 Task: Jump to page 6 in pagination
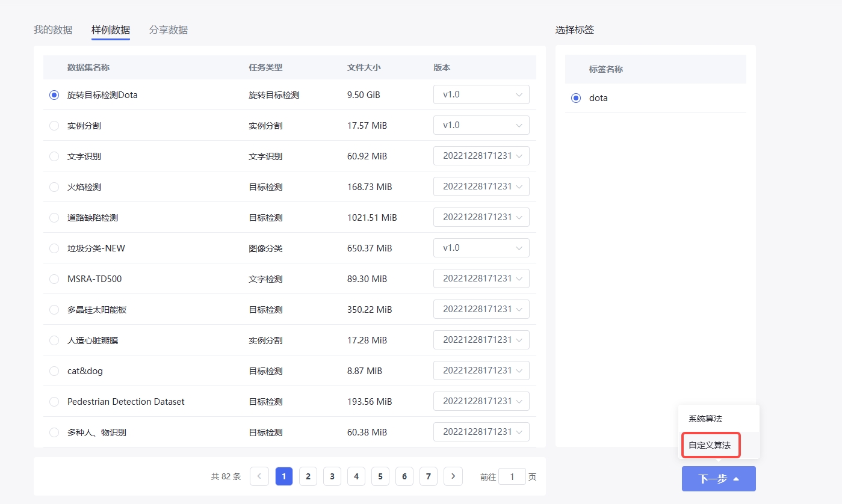coord(404,476)
